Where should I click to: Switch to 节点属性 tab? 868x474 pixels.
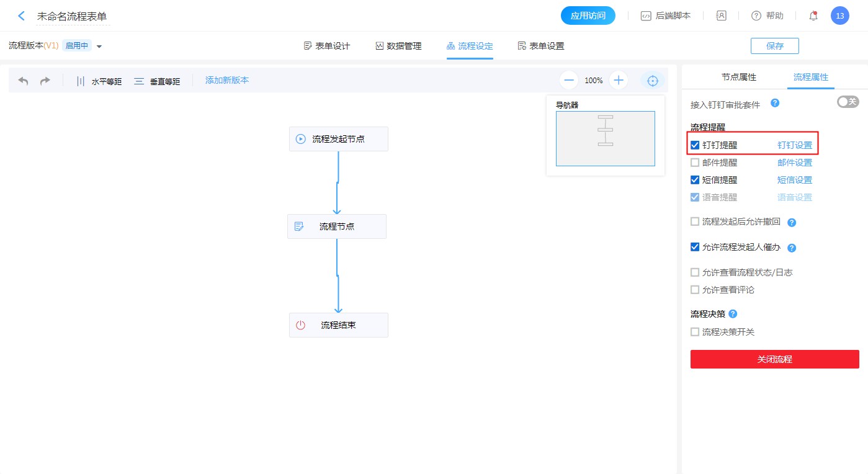click(738, 78)
